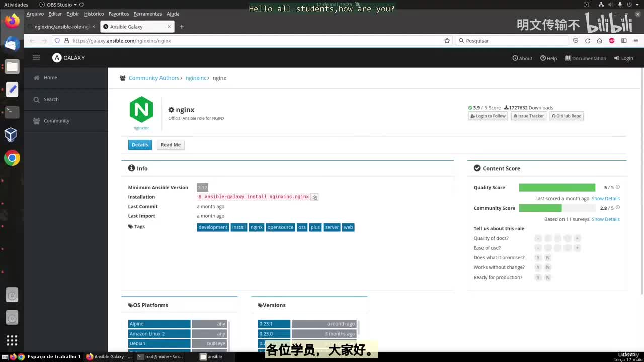Answer N for Does what it promises
This screenshot has height=362, width=644.
tap(548, 258)
